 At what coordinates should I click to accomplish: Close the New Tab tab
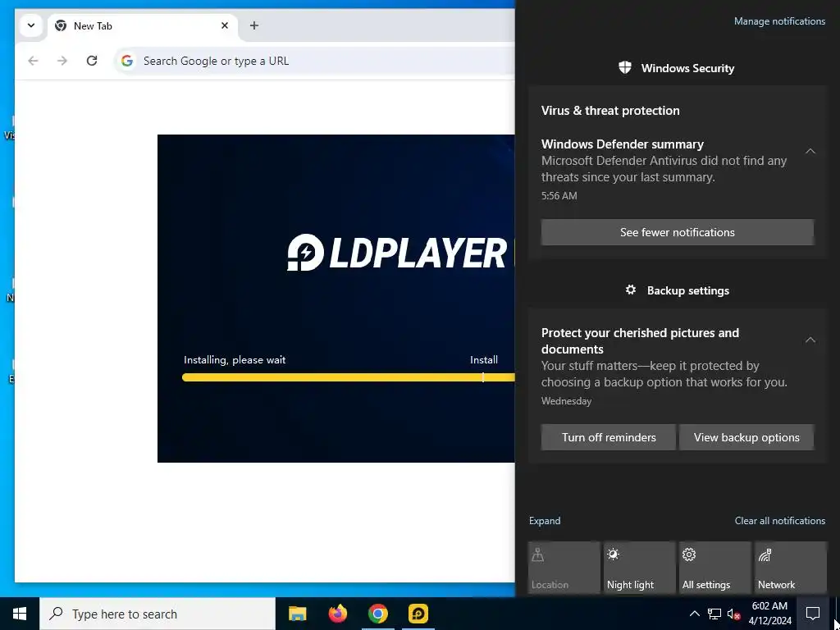(225, 25)
